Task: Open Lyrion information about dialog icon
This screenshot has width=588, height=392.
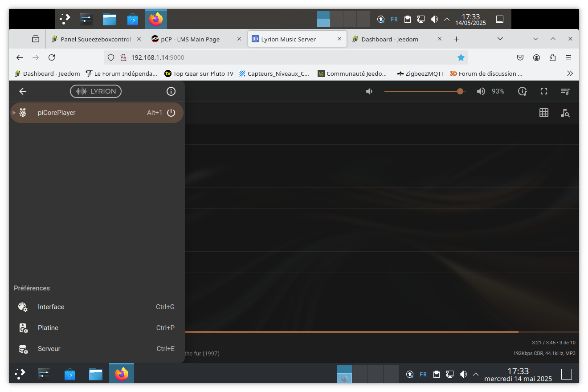Action: pos(171,91)
